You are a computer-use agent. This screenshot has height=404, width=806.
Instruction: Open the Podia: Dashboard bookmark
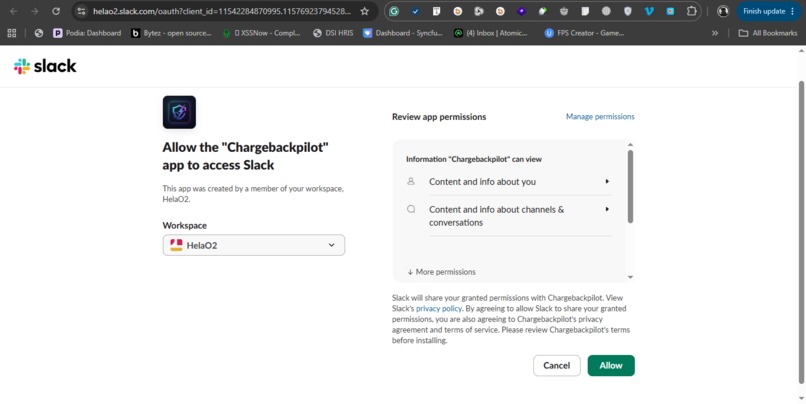click(x=87, y=33)
